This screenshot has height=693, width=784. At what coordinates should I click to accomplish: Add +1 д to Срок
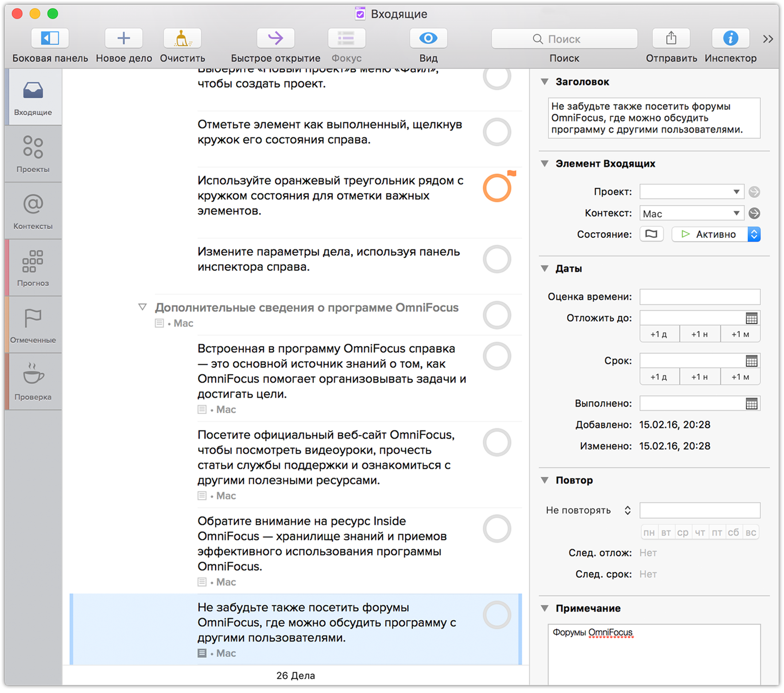click(x=659, y=377)
